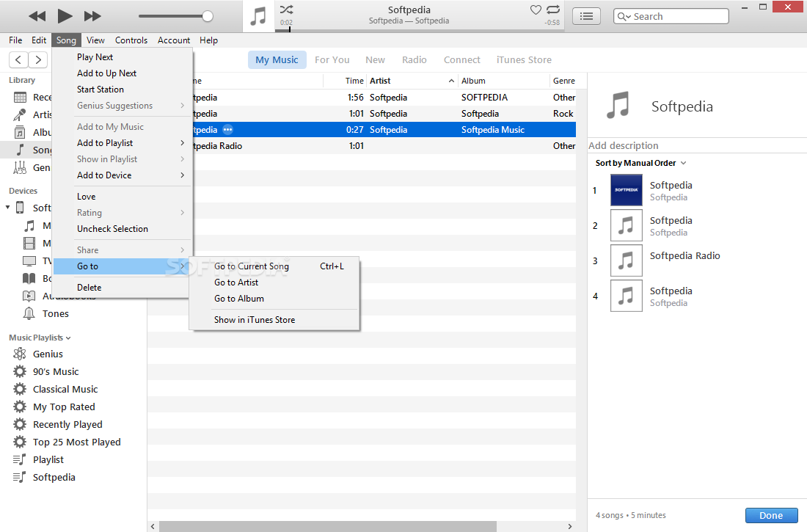
Task: Open device TV Shows screen icon
Action: [x=30, y=261]
